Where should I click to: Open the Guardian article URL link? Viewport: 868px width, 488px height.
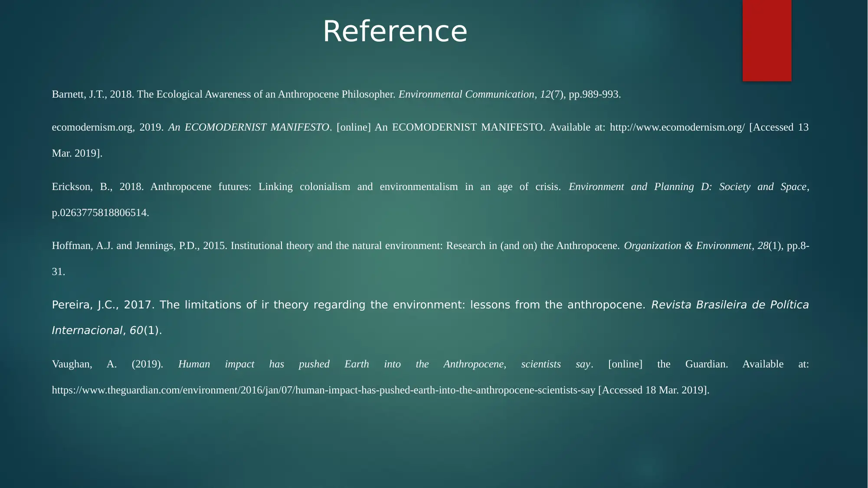323,389
